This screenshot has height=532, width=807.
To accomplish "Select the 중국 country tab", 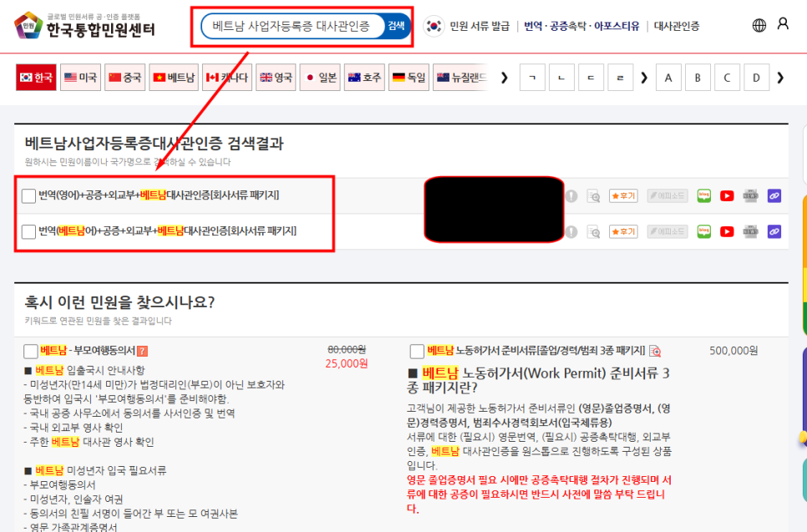I will pos(125,78).
